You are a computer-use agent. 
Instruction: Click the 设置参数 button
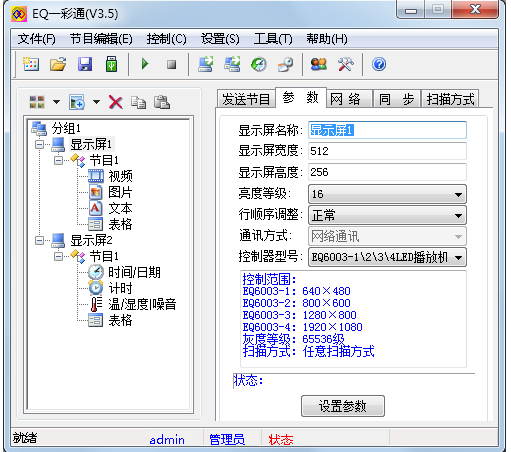click(x=343, y=406)
